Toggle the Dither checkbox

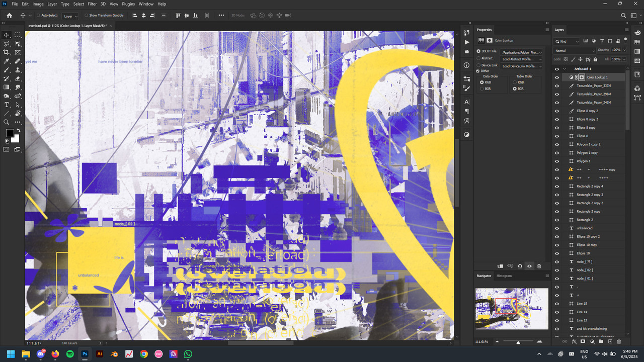(478, 71)
